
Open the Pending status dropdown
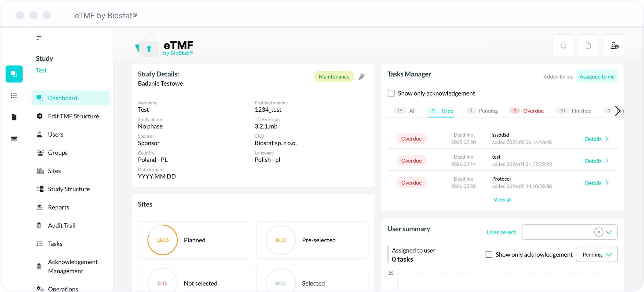click(597, 254)
